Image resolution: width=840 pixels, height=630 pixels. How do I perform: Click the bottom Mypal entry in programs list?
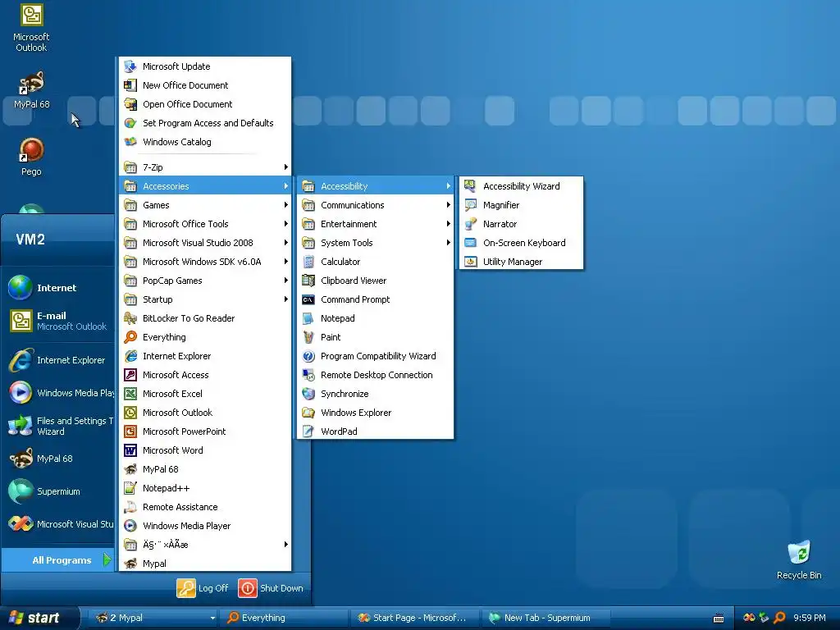pos(204,564)
